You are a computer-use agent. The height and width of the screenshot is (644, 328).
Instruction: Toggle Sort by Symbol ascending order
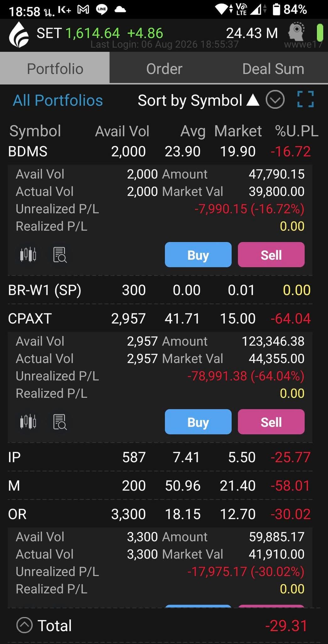(x=198, y=100)
